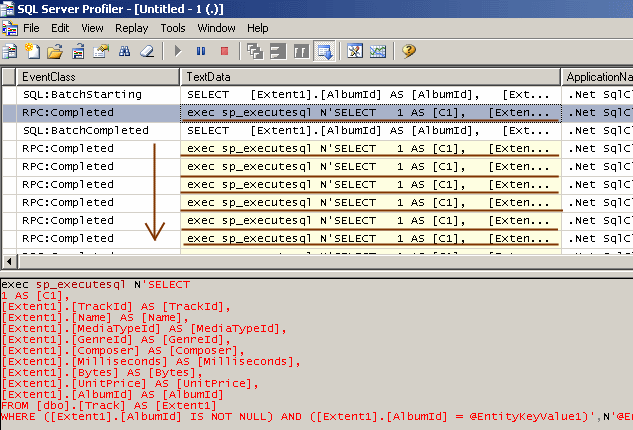This screenshot has width=633, height=430.
Task: Click the overlapping windows toolbar icon
Action: coord(255,51)
